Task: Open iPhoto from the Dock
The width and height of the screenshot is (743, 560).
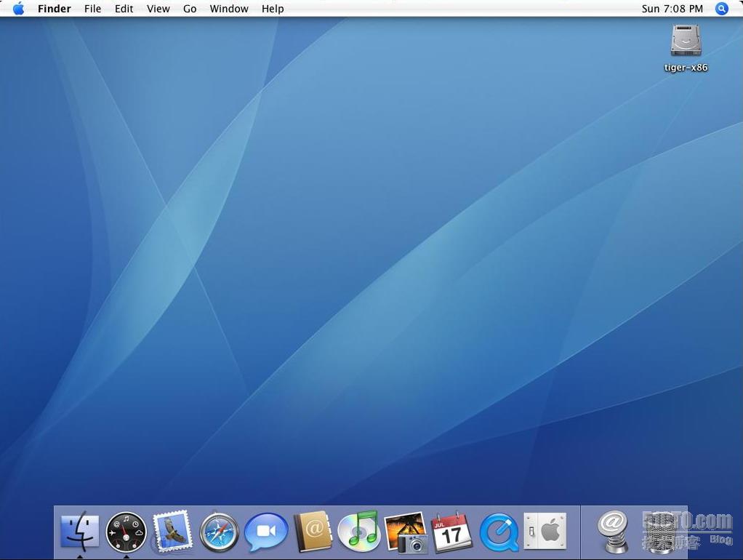Action: (x=406, y=532)
